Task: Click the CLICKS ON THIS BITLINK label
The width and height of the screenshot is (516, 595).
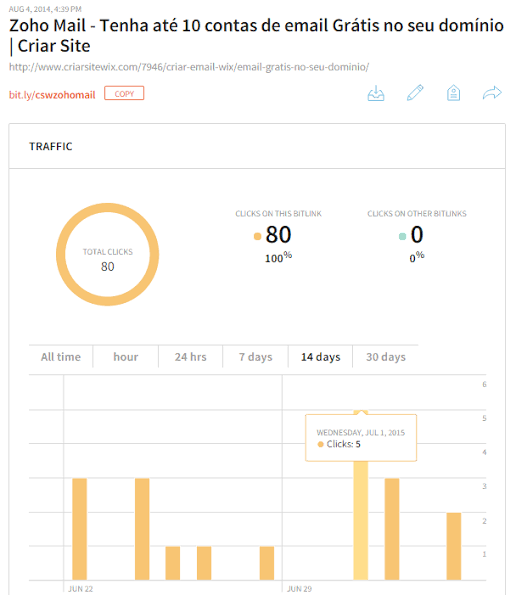Action: click(x=278, y=214)
